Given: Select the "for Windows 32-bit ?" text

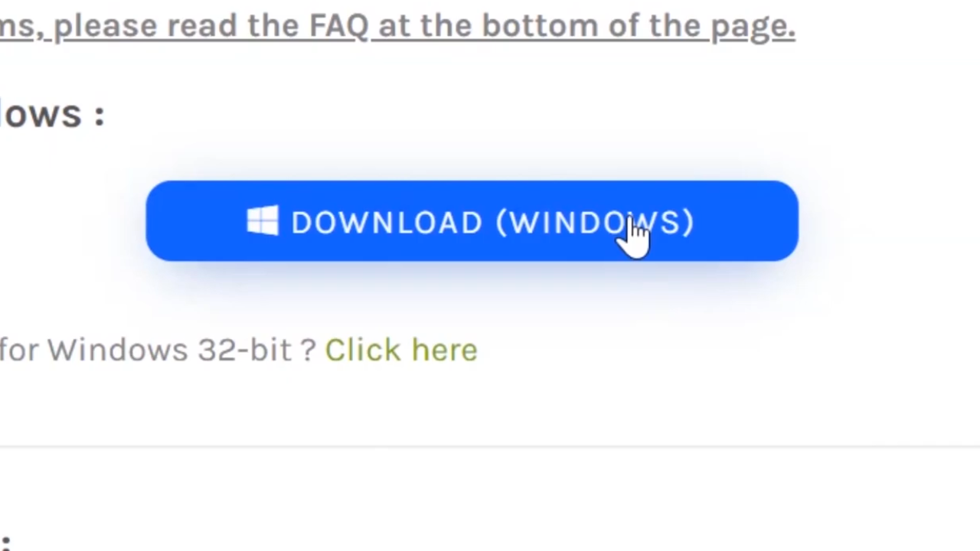Looking at the screenshot, I should tap(158, 350).
